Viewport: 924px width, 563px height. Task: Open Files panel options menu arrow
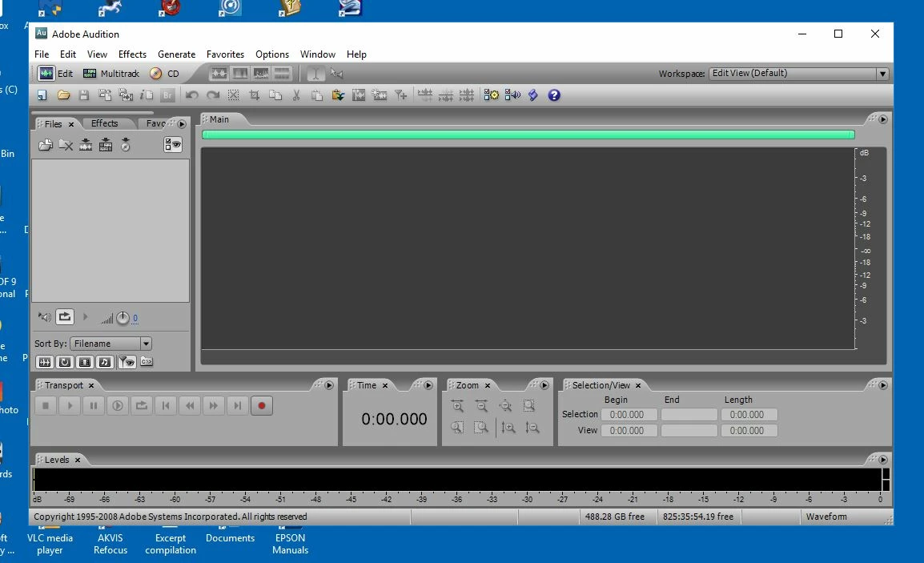[182, 124]
